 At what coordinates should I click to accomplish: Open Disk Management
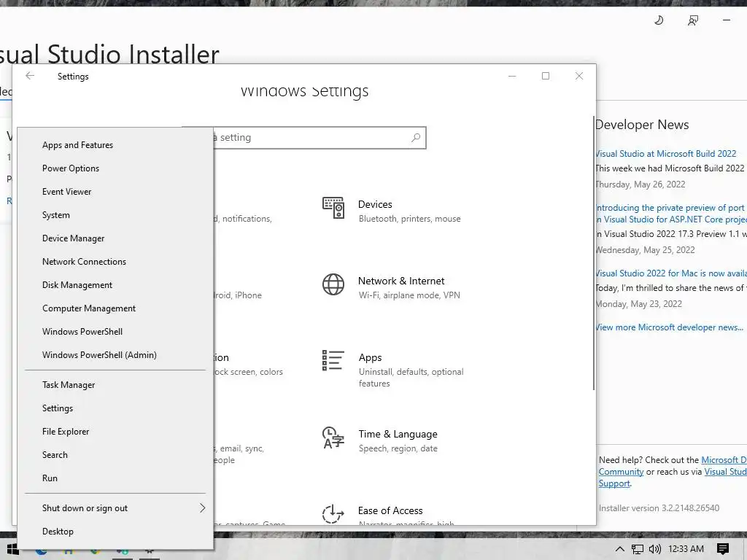115,285
